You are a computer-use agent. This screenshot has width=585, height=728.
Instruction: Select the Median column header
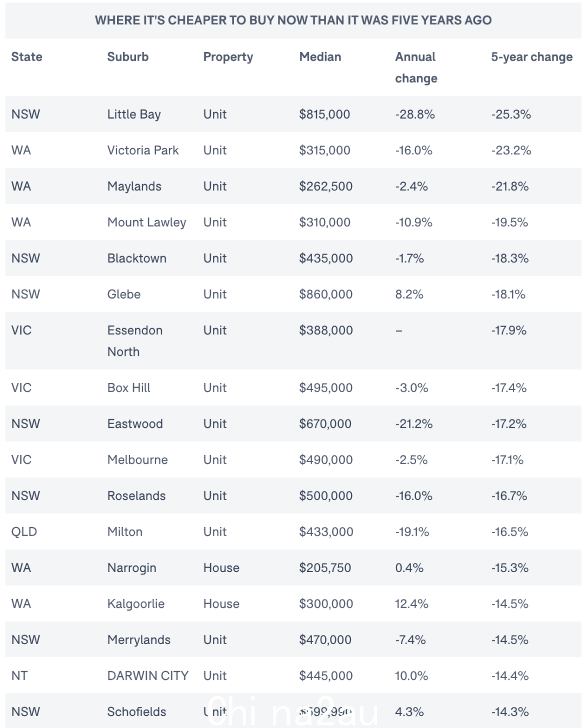pos(320,57)
